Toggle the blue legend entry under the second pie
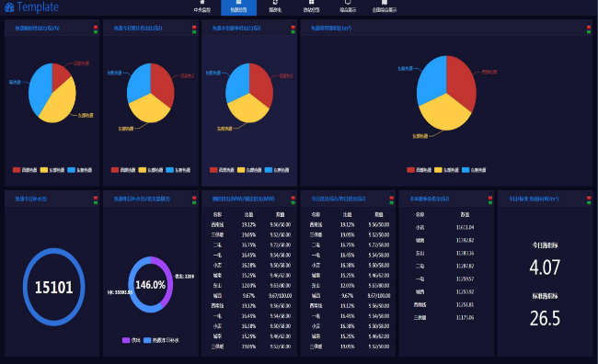 (x=178, y=170)
